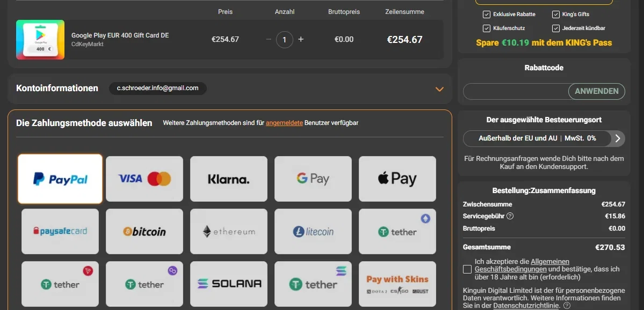Click the Spare €10.19 KING's Pass text
Screen dimensions: 644x310
click(544, 43)
